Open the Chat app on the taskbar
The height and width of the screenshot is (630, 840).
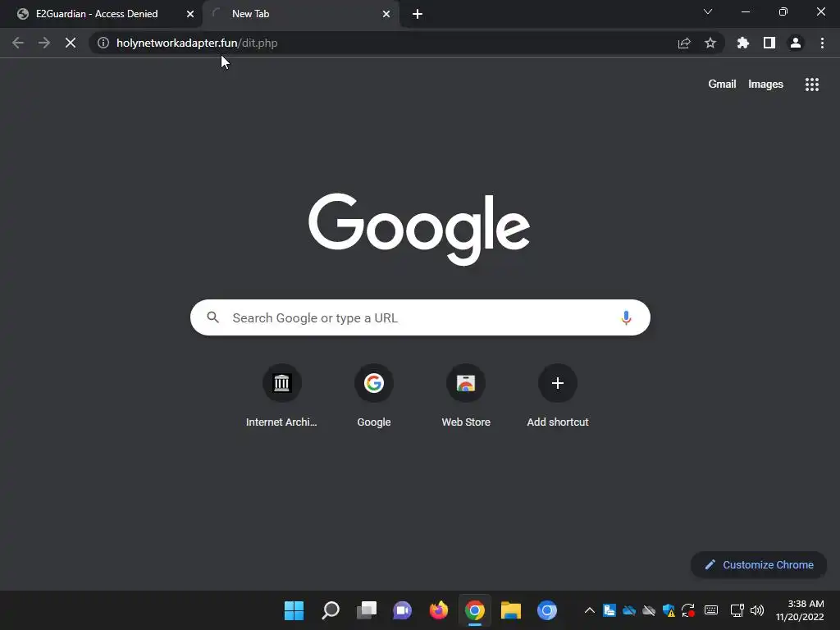point(402,610)
